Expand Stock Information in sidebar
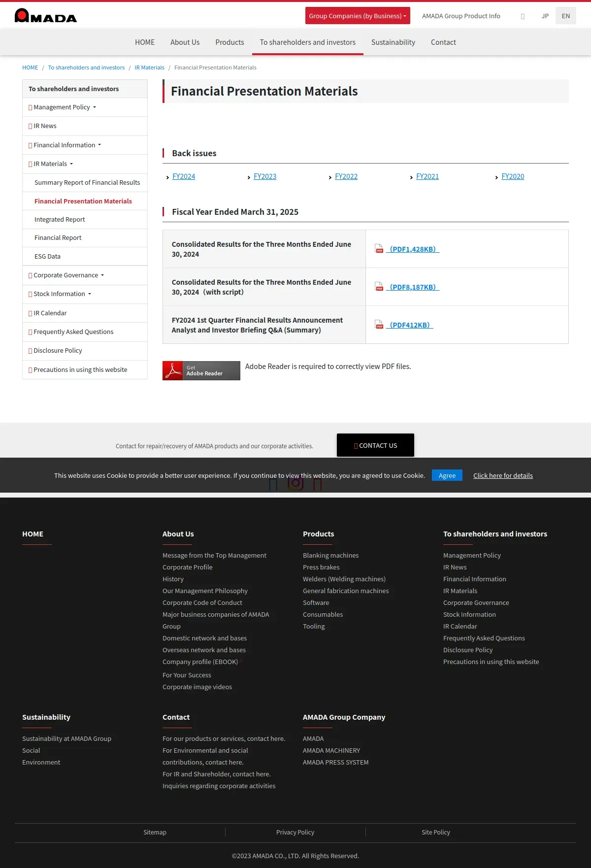Image resolution: width=591 pixels, height=868 pixels. (85, 294)
